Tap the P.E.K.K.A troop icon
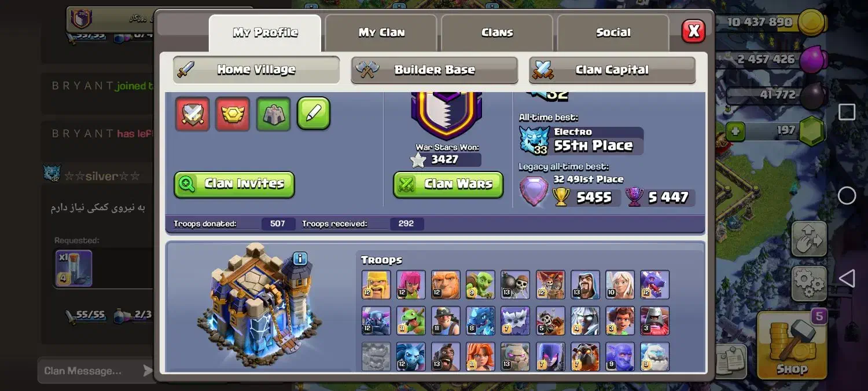Viewport: 868px width, 391px height. [376, 321]
